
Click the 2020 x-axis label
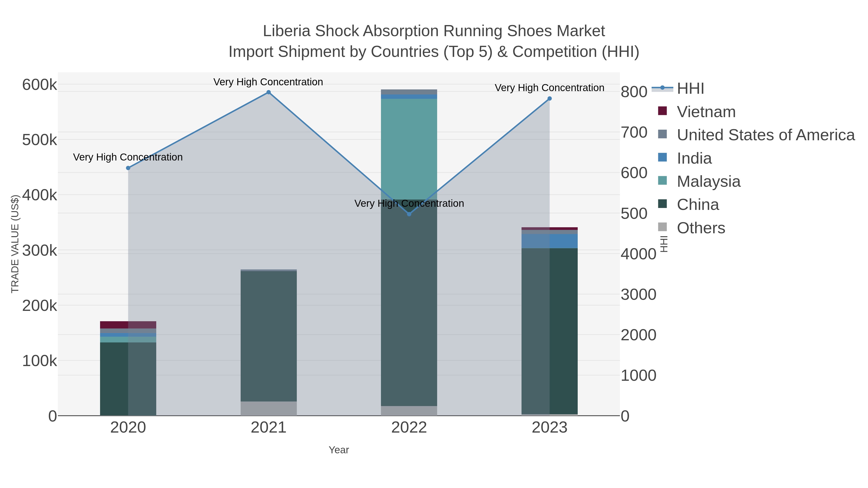pyautogui.click(x=128, y=428)
